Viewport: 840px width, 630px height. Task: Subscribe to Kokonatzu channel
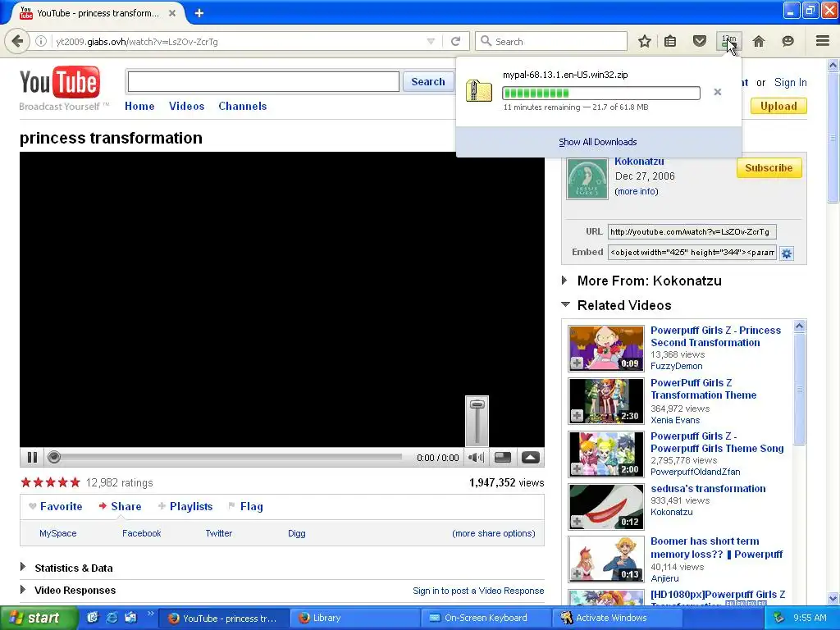769,167
